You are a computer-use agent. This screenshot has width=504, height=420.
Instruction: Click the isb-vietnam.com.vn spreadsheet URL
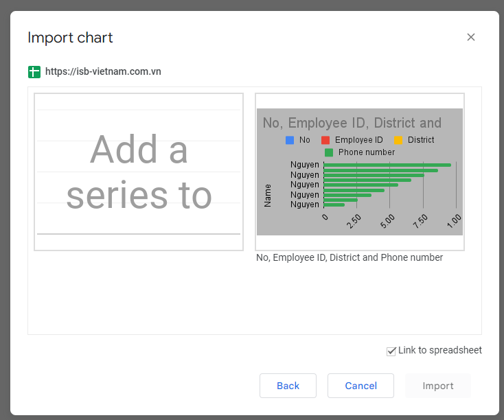coord(103,72)
